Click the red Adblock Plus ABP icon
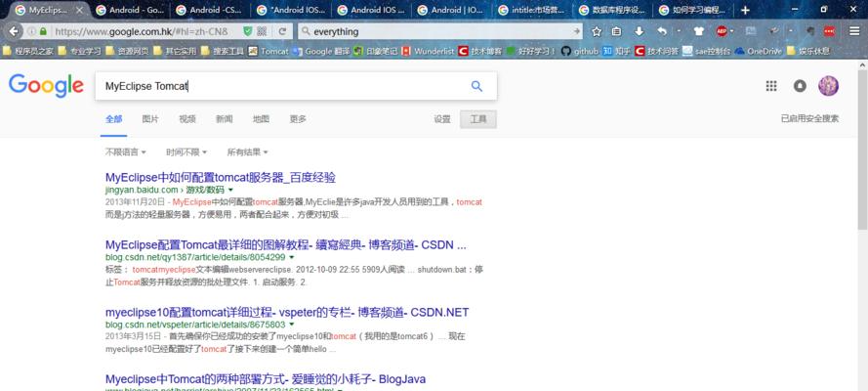Screen dimensions: 868x391 pyautogui.click(x=722, y=31)
